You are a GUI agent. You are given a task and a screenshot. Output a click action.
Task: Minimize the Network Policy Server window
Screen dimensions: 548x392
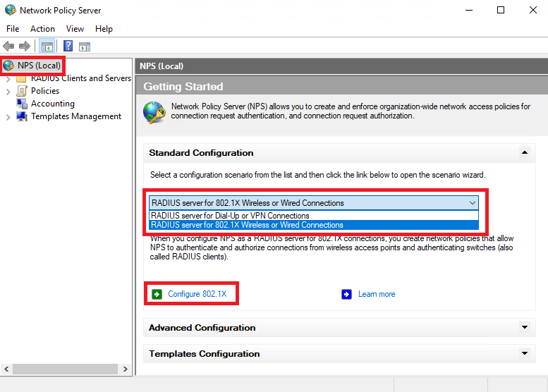(469, 10)
